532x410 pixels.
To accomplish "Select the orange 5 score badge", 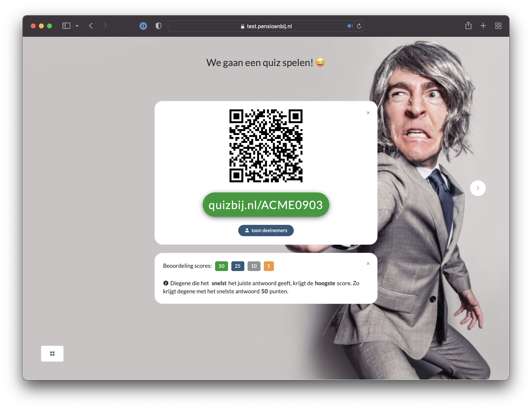I will tap(269, 266).
